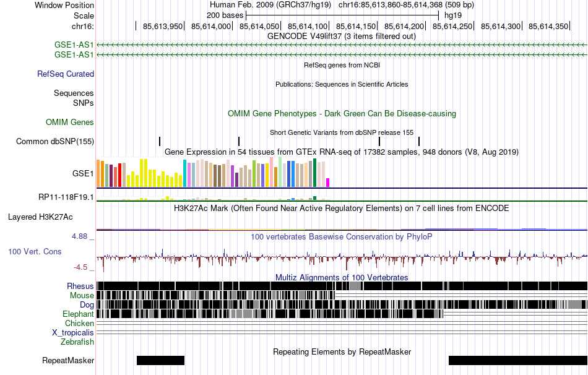Click the Window Position label
The width and height of the screenshot is (588, 375).
click(x=64, y=5)
